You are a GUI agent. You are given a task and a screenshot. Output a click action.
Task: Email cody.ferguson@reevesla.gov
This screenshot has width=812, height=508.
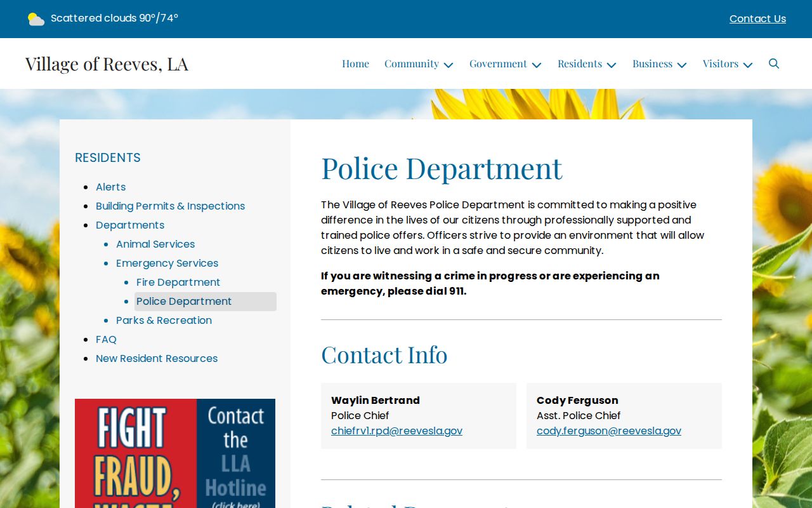(609, 431)
